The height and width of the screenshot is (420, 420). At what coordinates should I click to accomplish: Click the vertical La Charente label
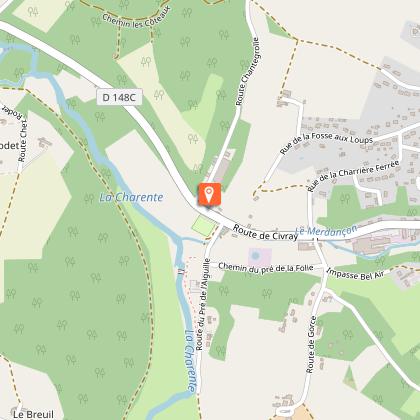[x=190, y=361]
